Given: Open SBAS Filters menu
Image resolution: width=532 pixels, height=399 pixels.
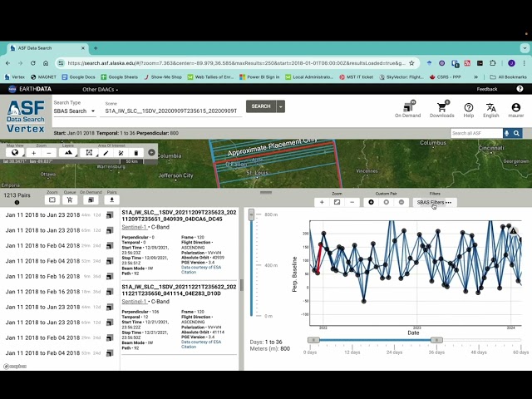Looking at the screenshot, I should 434,202.
